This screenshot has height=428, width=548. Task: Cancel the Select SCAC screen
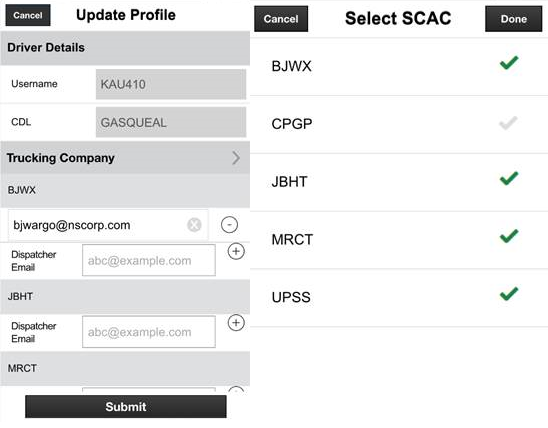281,19
